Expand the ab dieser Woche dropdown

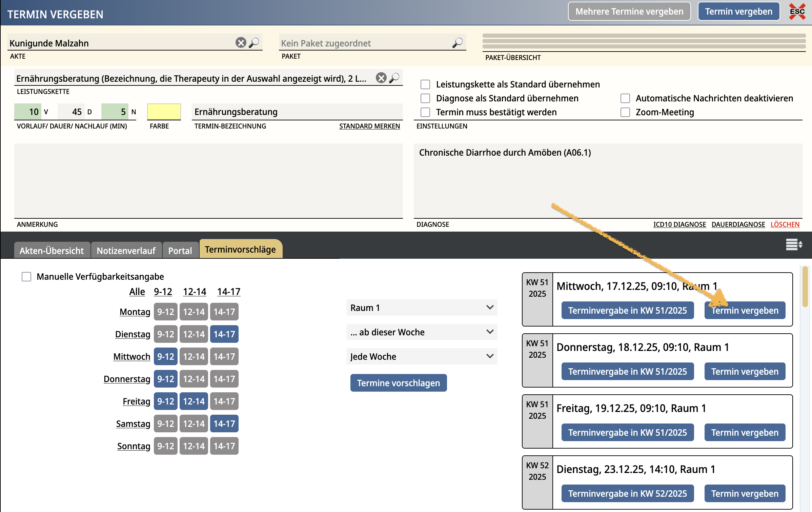click(421, 332)
